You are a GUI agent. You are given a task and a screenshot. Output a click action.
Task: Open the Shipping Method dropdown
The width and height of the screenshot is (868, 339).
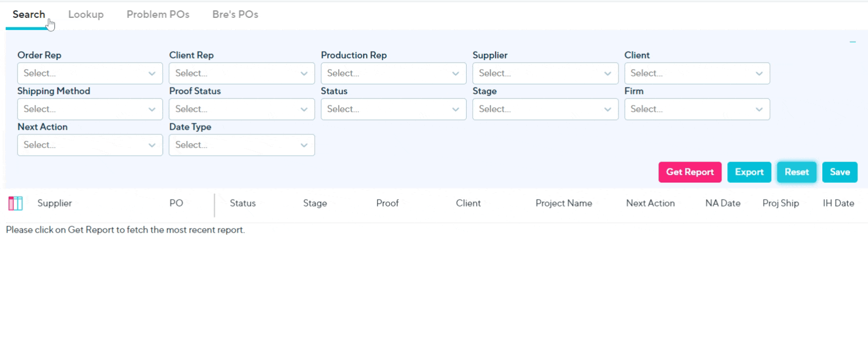coord(90,109)
